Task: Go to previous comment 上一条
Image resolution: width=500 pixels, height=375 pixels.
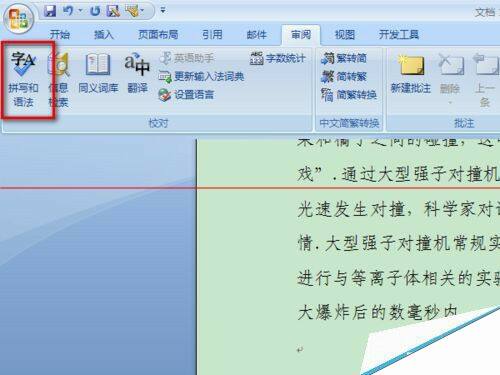Action: click(x=485, y=80)
